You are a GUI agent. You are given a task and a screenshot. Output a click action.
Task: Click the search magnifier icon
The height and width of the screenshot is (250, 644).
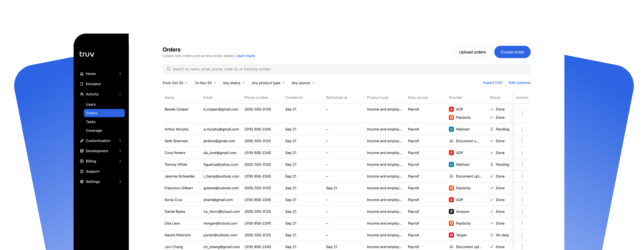[169, 69]
